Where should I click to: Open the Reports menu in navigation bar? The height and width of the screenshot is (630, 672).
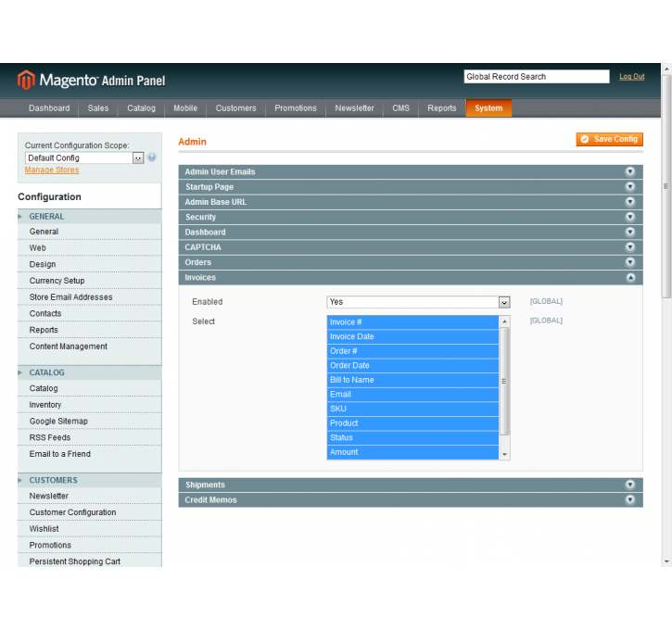[x=442, y=108]
